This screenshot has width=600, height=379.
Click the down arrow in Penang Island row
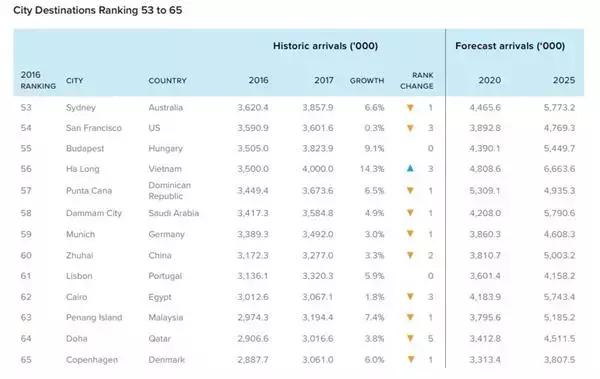coord(410,317)
